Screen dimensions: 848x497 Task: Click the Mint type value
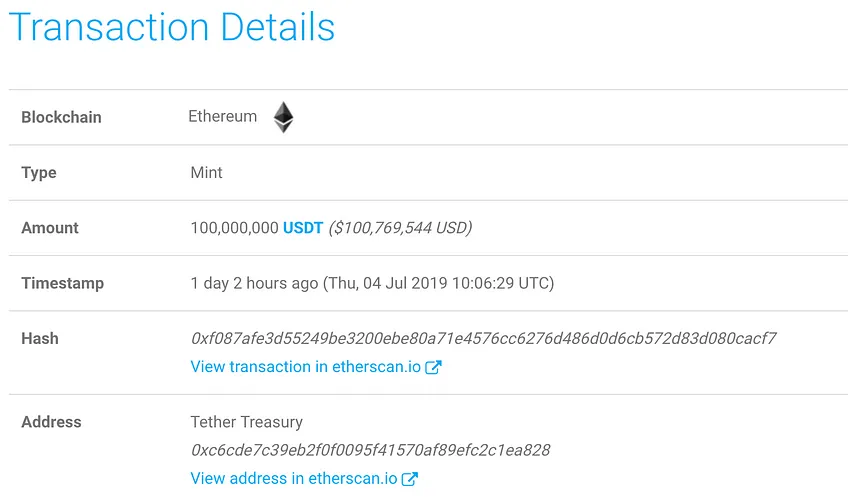click(206, 173)
